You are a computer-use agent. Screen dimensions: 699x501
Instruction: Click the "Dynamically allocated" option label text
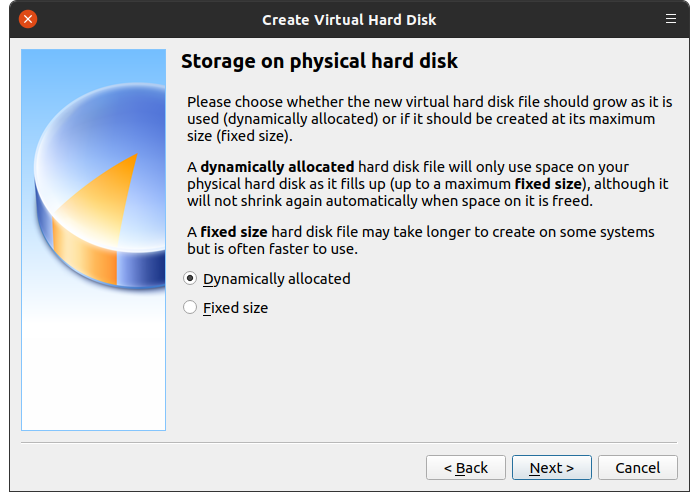click(x=277, y=279)
